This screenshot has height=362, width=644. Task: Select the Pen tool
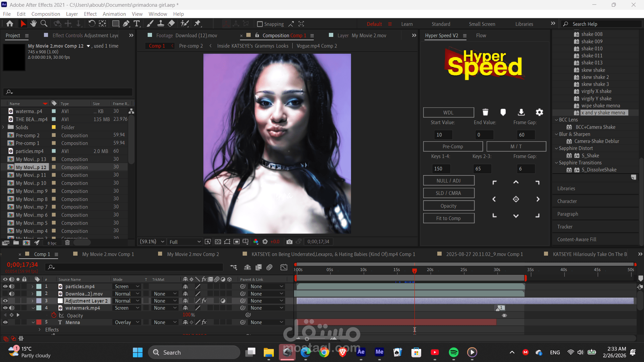coord(126,23)
